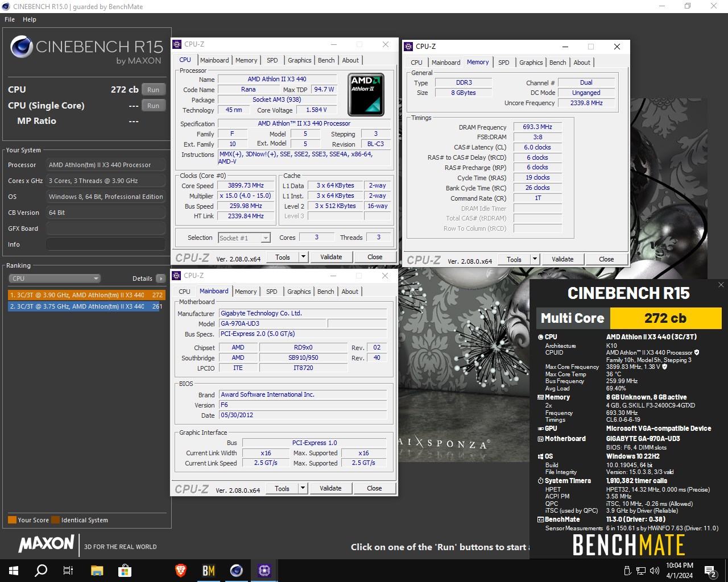Click Validate in the CPU tab CPU-Z window
The height and width of the screenshot is (582, 728).
coord(331,257)
